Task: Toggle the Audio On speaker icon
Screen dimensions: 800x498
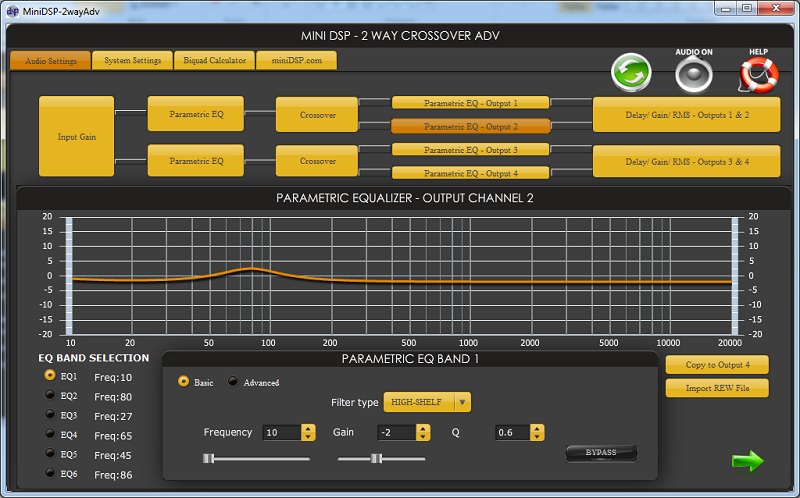Action: point(692,74)
